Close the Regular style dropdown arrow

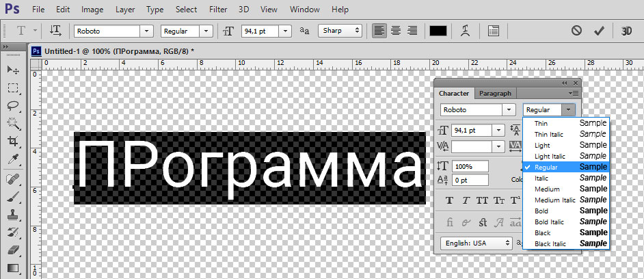point(568,109)
